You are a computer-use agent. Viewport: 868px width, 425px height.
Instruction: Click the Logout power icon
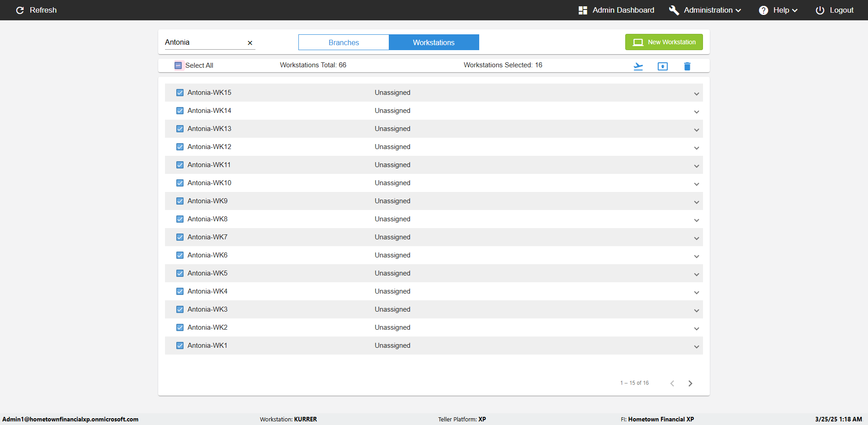click(820, 10)
